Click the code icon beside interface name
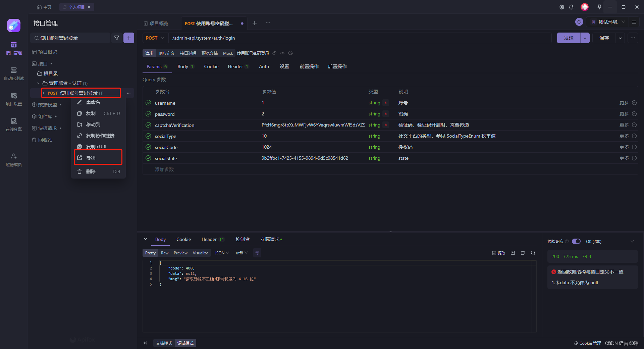Viewport: 644px width, 349px height. coord(282,53)
